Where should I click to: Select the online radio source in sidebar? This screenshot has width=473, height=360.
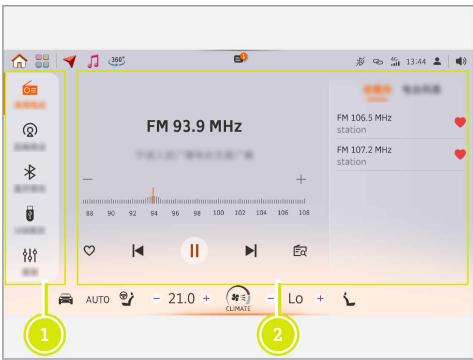[30, 137]
